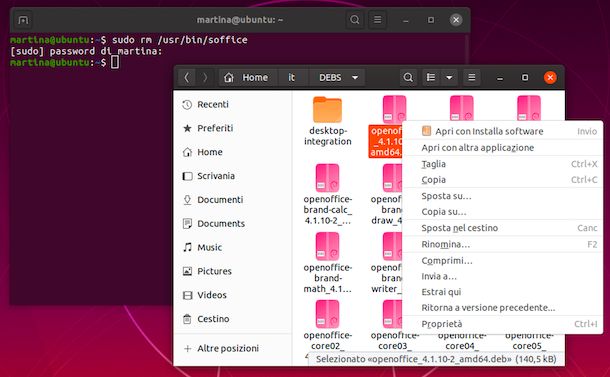Open the terminal hamburger menu
Screen dimensions: 610x377
pos(377,19)
